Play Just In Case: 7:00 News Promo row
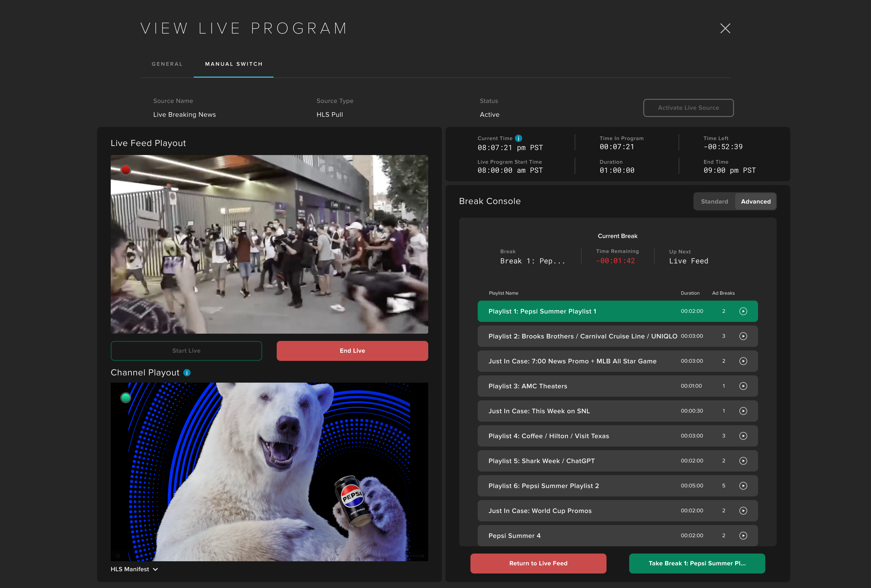 coord(743,361)
